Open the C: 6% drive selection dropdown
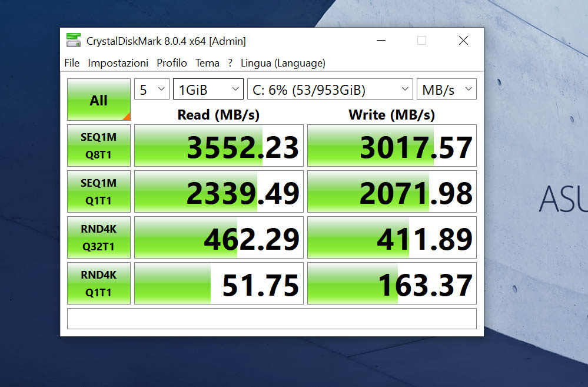The image size is (588, 387). 330,90
